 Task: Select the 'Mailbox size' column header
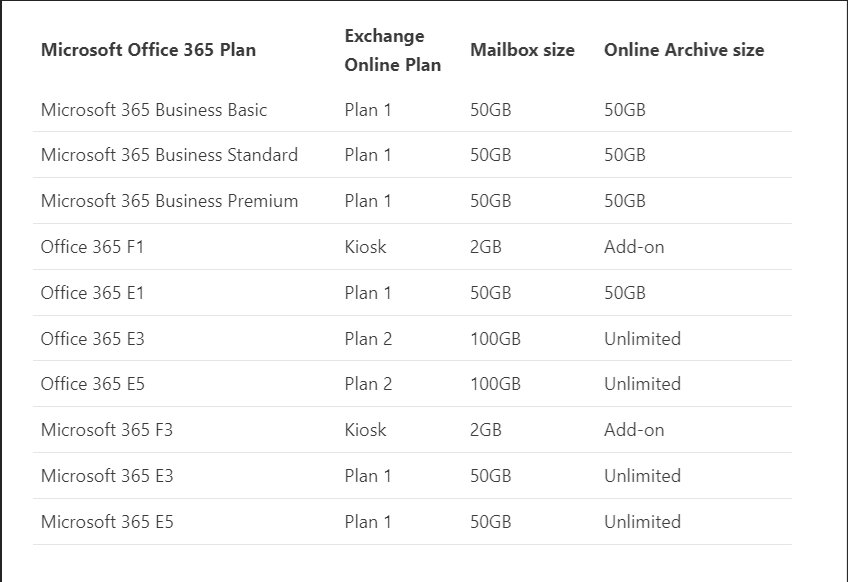[522, 50]
